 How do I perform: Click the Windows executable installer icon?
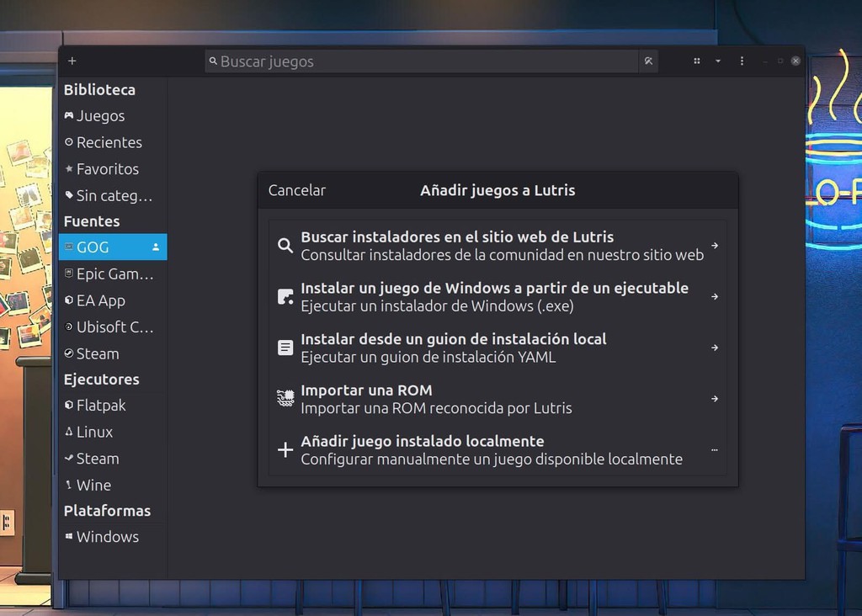[x=285, y=297]
